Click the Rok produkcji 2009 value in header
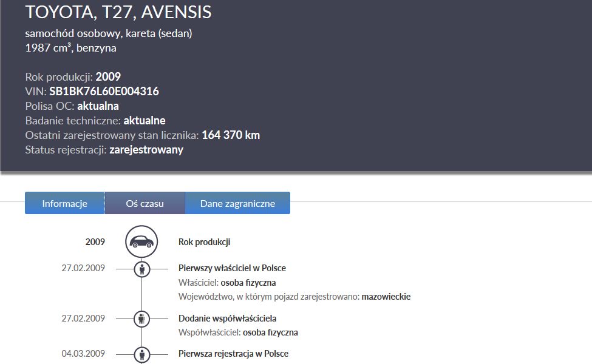This screenshot has height=364, width=592. click(108, 76)
